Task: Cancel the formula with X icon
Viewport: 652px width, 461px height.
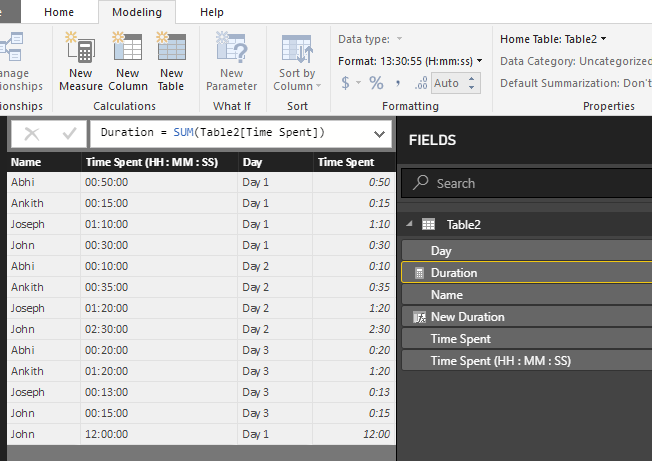Action: [x=32, y=134]
